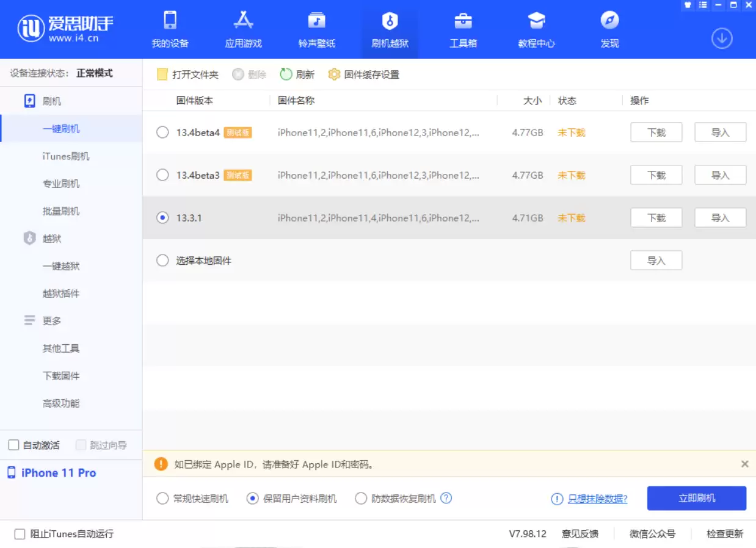Click the iPhone 11 Pro device icon
The height and width of the screenshot is (548, 756).
[x=12, y=473]
